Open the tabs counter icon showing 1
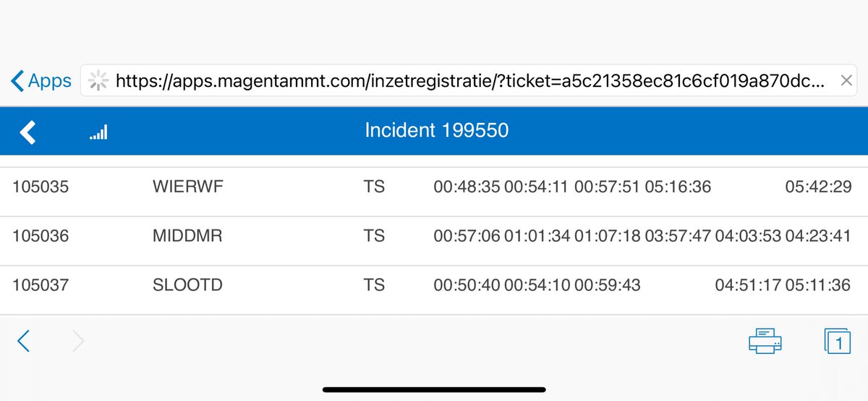868x401 pixels. [837, 341]
